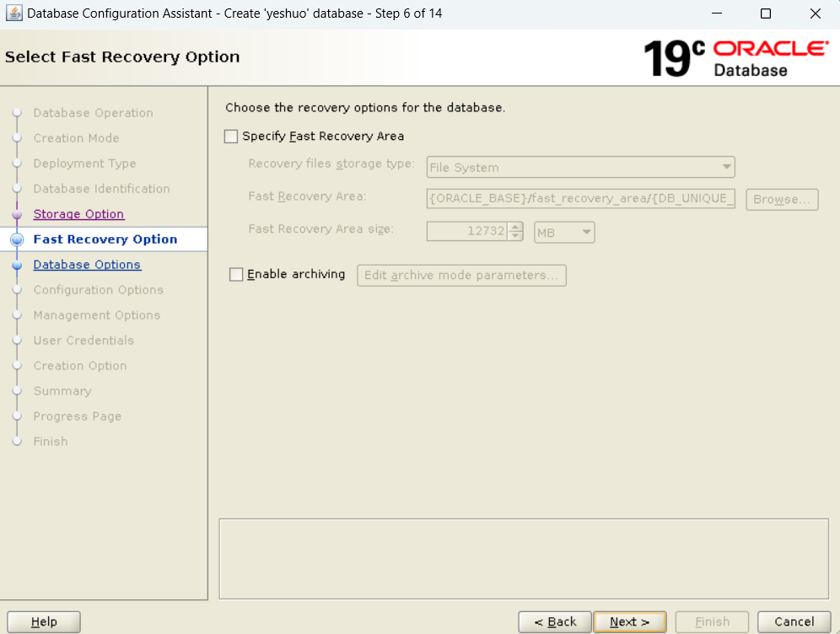Click the Creation Option step label
840x634 pixels.
click(x=80, y=366)
